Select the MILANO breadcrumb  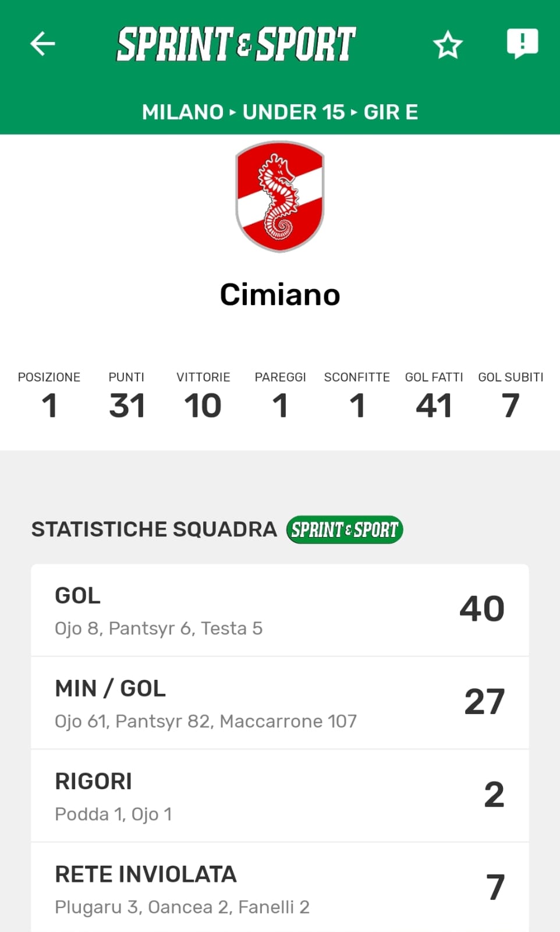tap(182, 112)
